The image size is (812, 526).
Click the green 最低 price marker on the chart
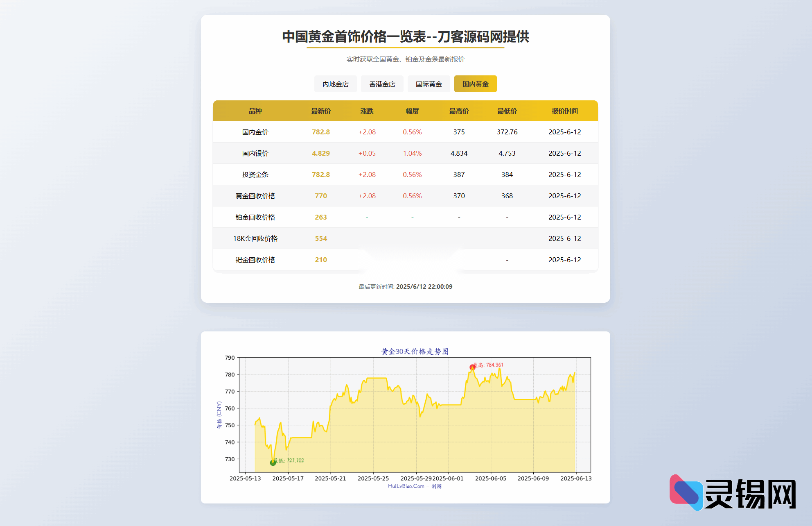273,464
